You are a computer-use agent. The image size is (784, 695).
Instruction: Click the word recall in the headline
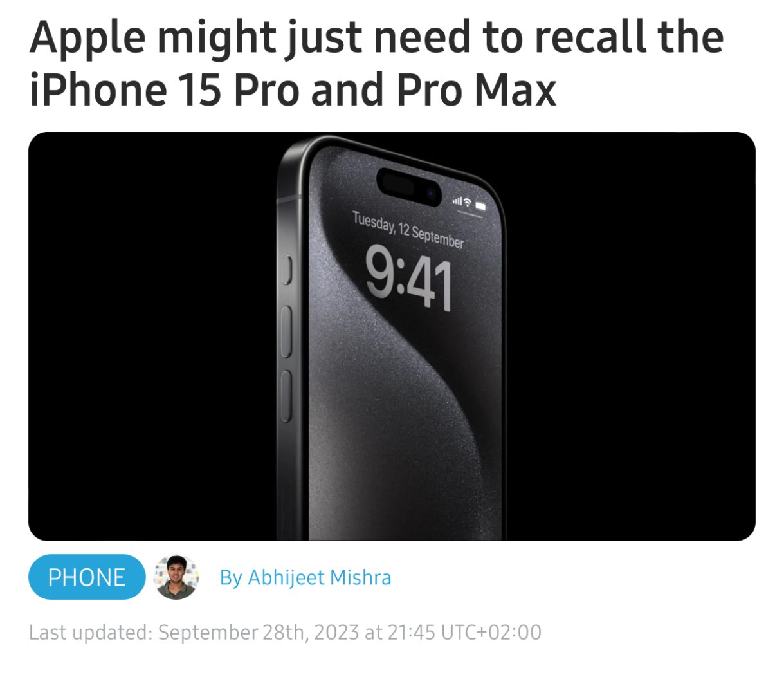[583, 37]
